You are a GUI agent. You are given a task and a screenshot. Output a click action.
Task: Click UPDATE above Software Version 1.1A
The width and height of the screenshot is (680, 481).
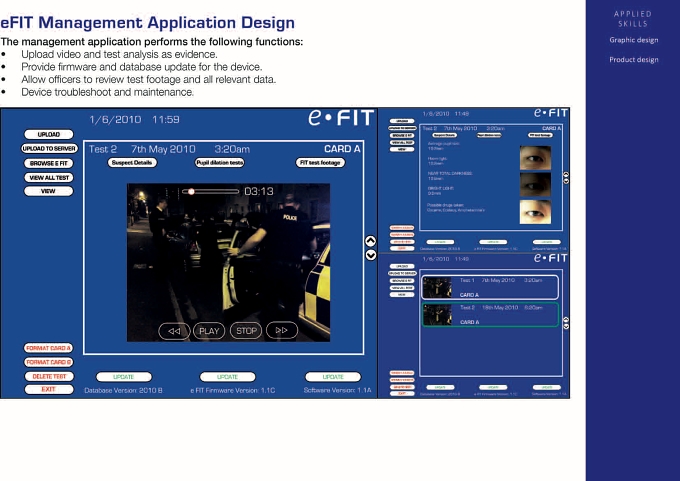333,377
